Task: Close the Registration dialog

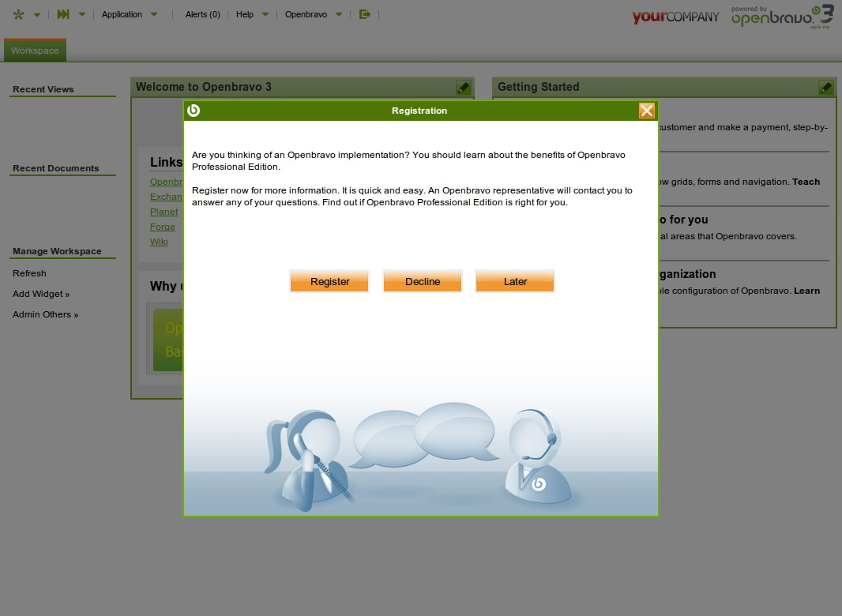Action: (x=647, y=111)
